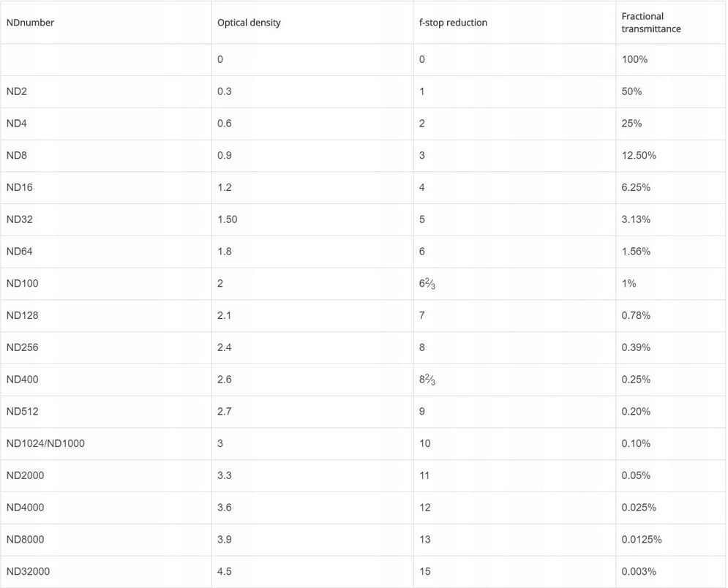Click the ND128 cell
728x588 pixels.
click(x=22, y=315)
